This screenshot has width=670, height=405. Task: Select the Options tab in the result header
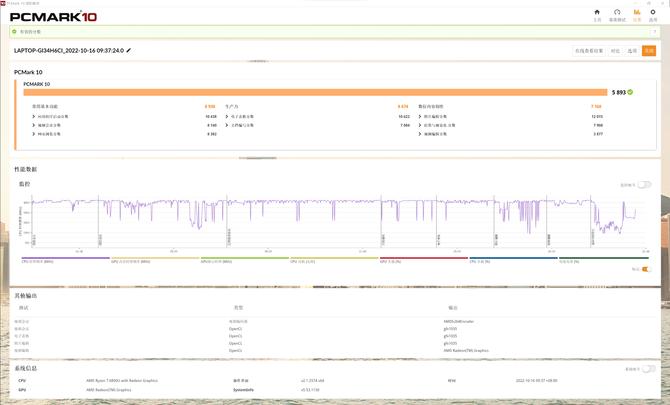[x=632, y=50]
